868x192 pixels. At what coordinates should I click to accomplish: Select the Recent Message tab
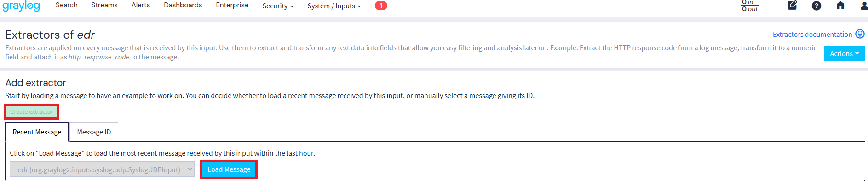tap(37, 132)
